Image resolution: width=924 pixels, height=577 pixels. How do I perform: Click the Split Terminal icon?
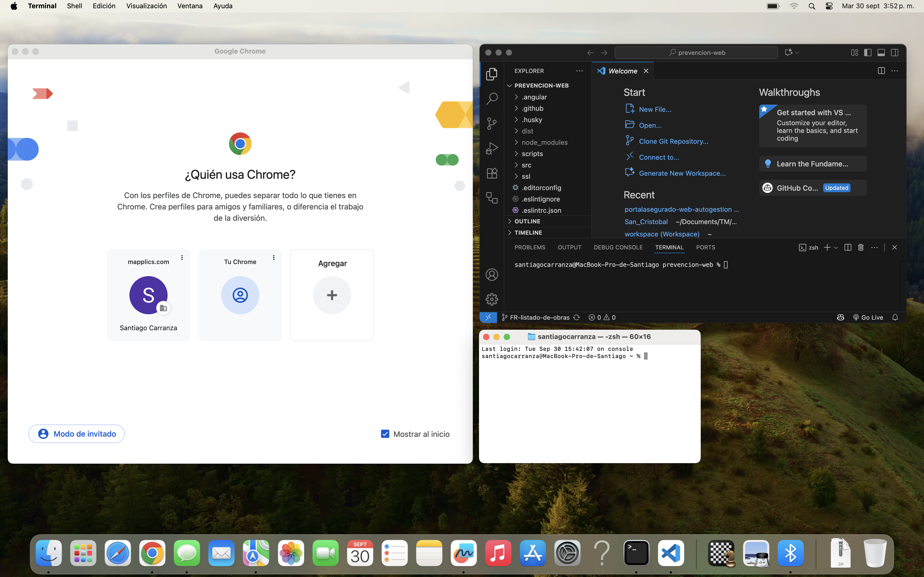click(848, 247)
